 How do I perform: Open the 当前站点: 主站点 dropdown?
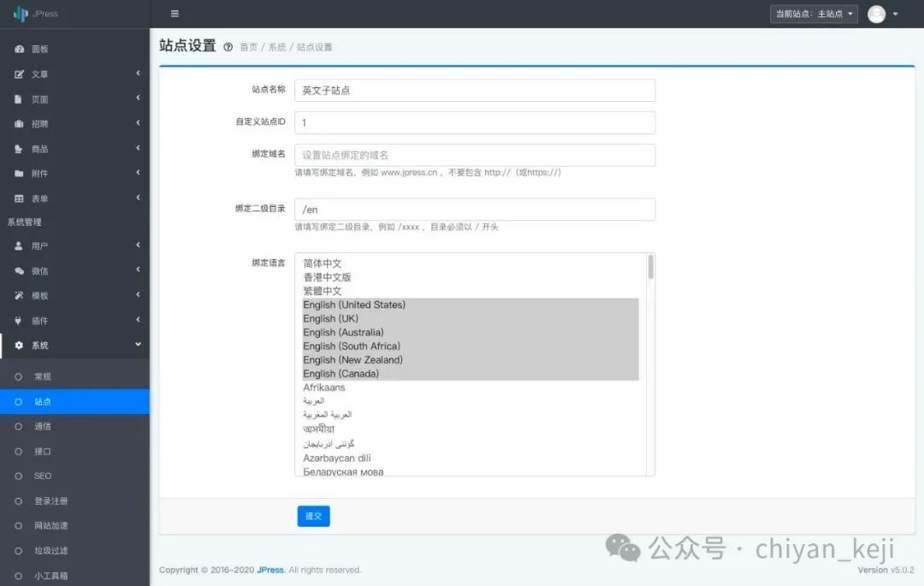click(x=814, y=14)
